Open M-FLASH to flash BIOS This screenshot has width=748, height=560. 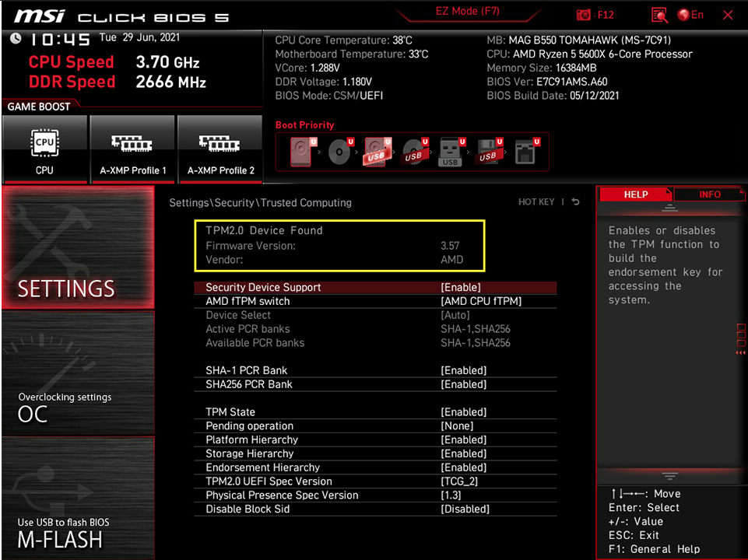(x=79, y=498)
